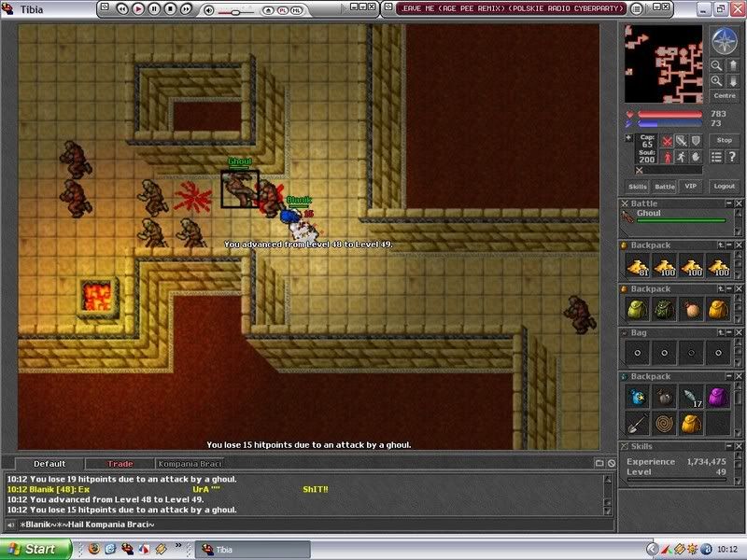747x560 pixels.
Task: Select the dark pot item
Action: point(664,397)
